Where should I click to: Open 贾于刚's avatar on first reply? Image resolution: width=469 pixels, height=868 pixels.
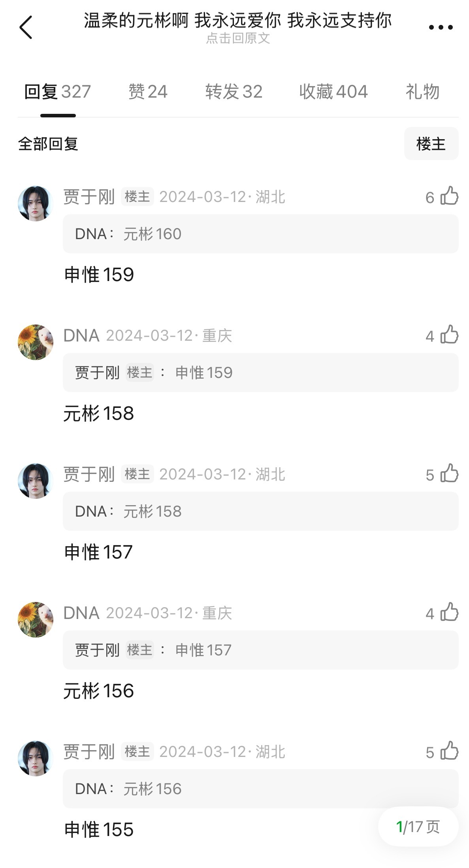[36, 204]
